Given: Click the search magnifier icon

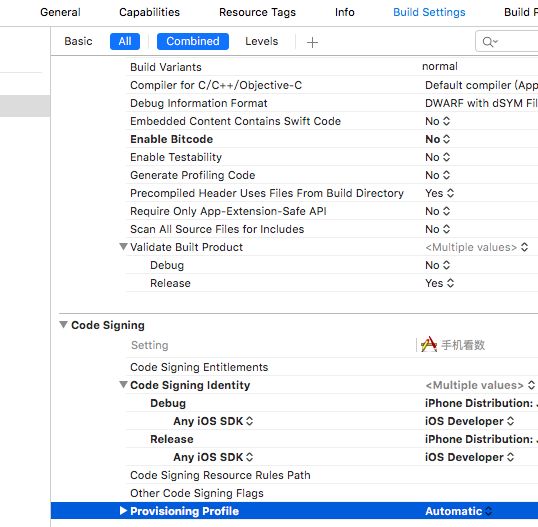Looking at the screenshot, I should [489, 42].
